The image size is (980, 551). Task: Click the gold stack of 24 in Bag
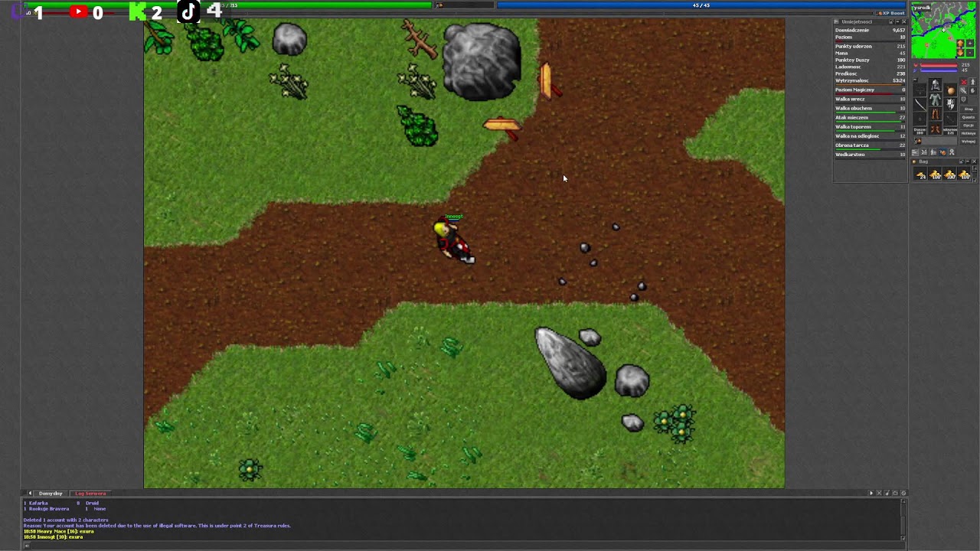click(x=920, y=174)
